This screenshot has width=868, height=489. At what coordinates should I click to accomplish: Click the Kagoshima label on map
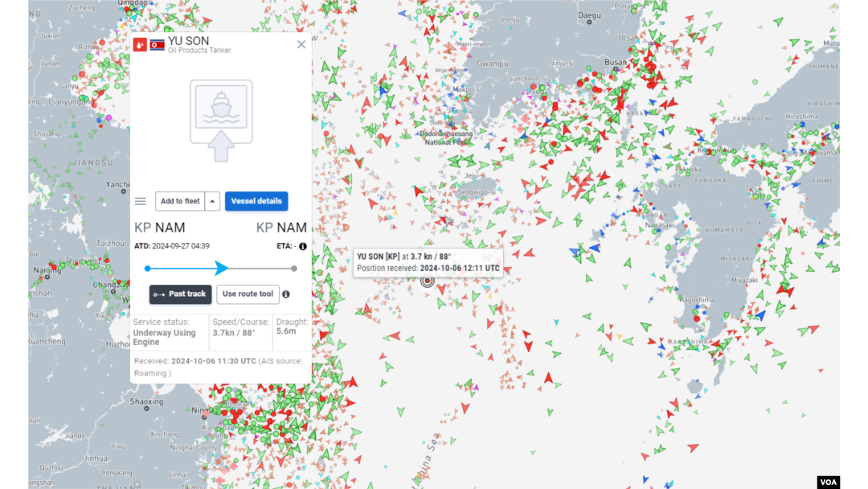[697, 300]
